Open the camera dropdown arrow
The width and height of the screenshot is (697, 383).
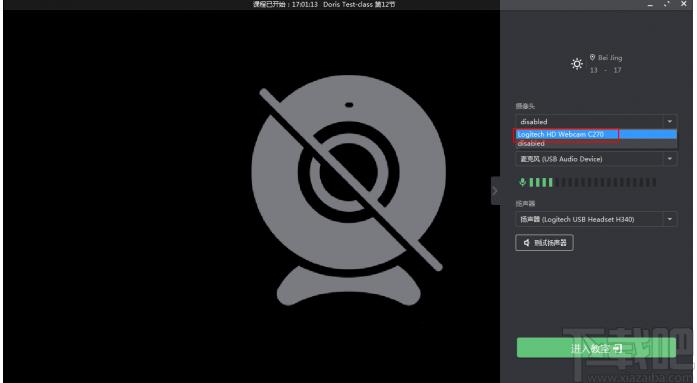click(669, 122)
